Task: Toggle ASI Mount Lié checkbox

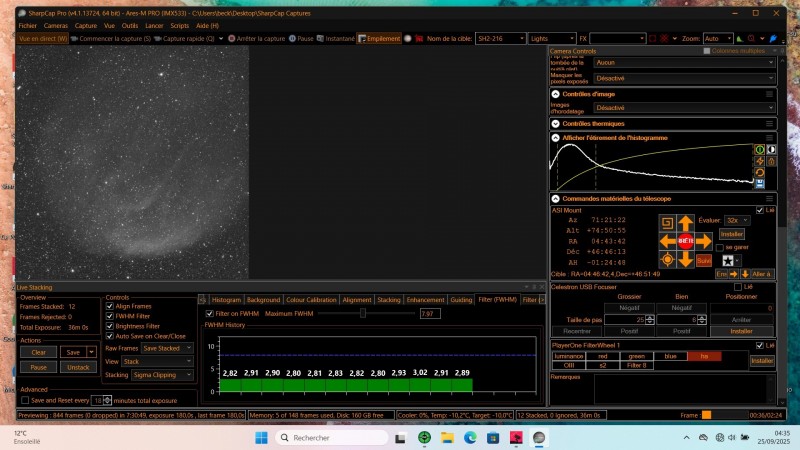Action: click(x=760, y=210)
